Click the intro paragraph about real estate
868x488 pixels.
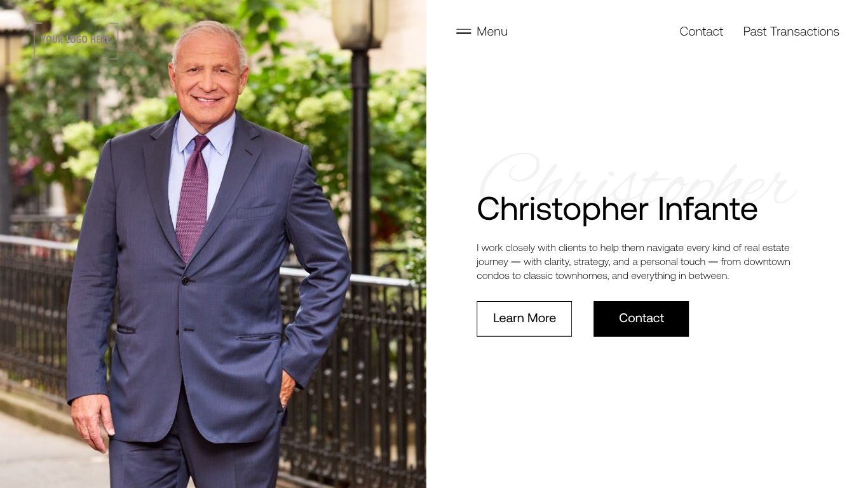click(634, 262)
